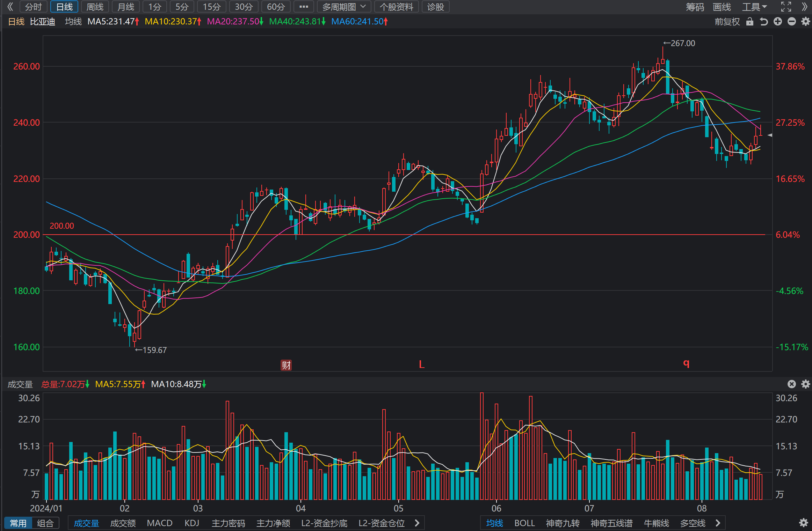Show more sub-indicators after L2-资金仓位
The width and height of the screenshot is (812, 531).
(417, 523)
